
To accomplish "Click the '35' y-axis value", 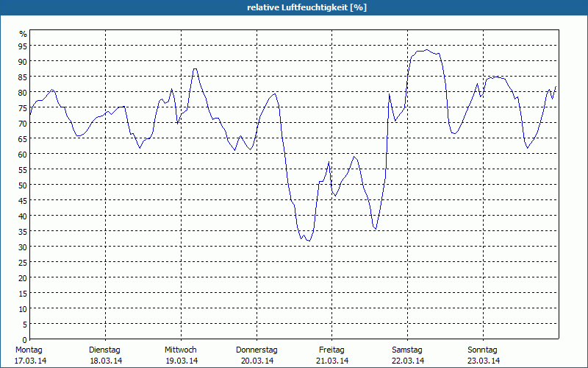I will point(23,232).
